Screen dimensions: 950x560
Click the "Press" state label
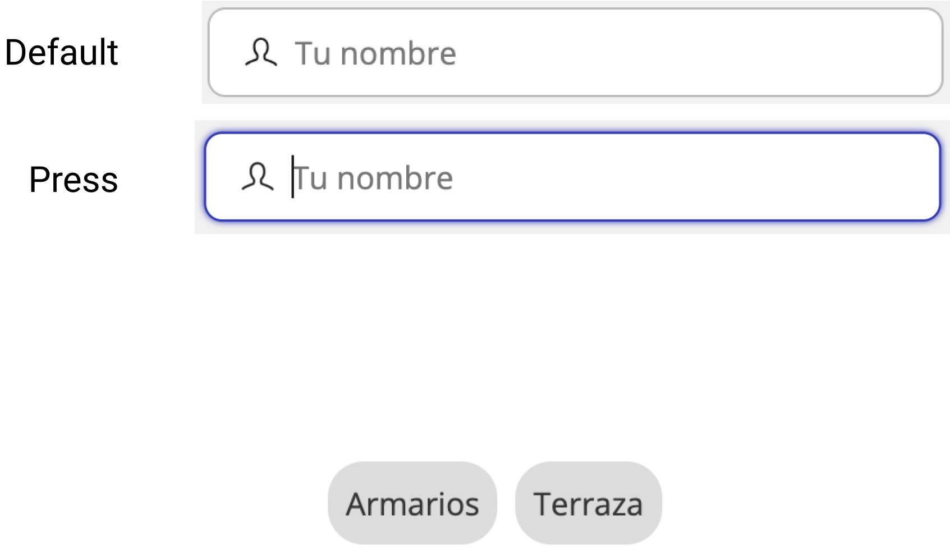click(74, 180)
